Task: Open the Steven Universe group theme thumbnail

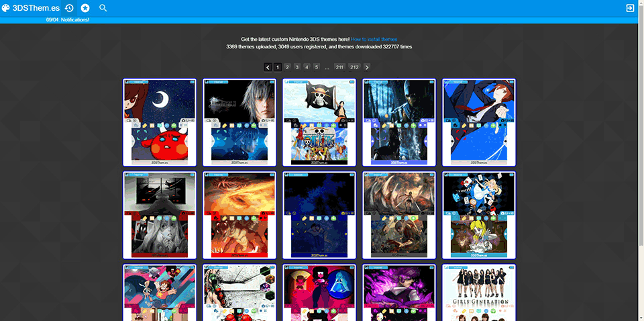Action: click(x=160, y=293)
